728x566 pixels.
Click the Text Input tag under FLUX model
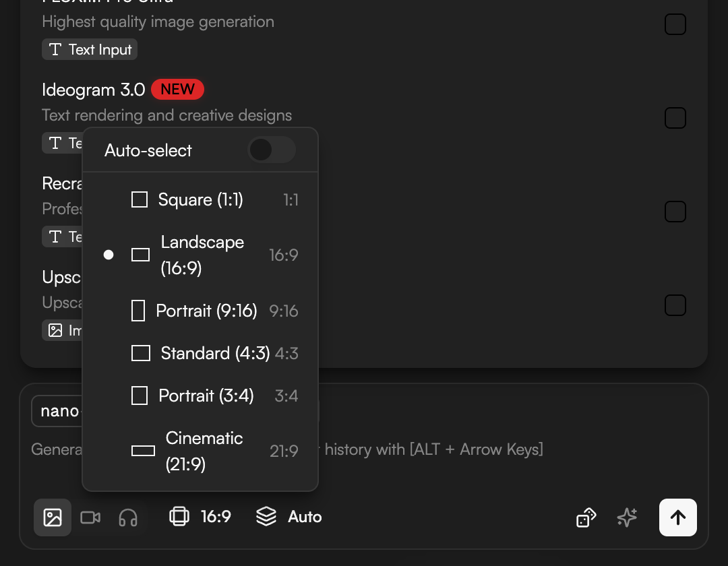(90, 50)
